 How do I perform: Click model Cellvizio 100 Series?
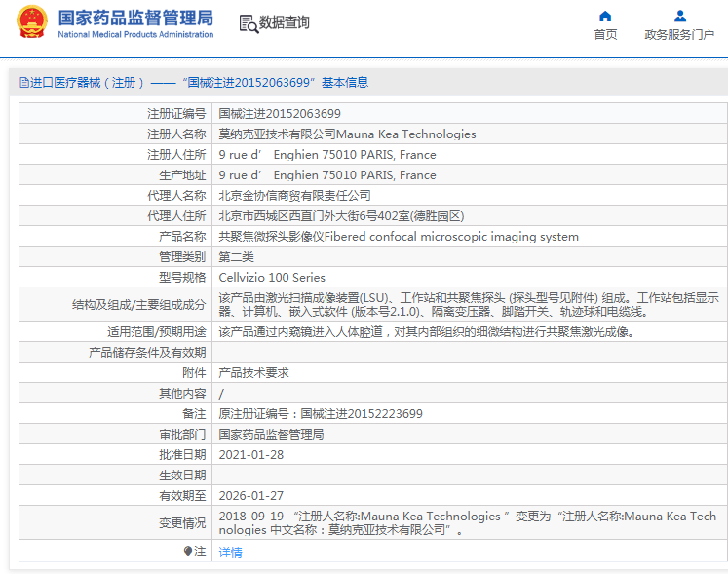tap(272, 277)
